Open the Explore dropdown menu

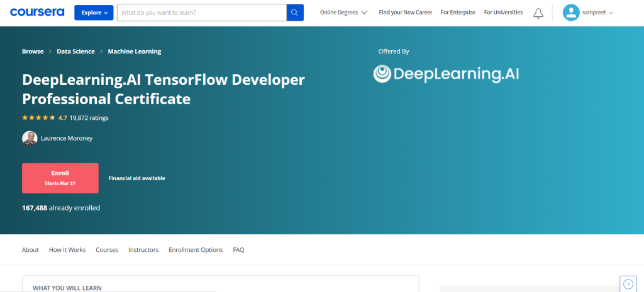pos(94,13)
